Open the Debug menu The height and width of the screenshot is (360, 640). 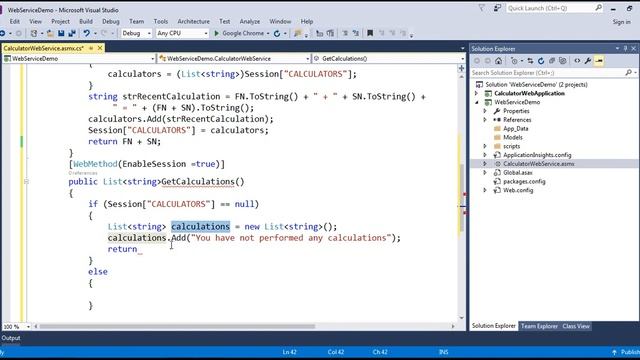pyautogui.click(x=111, y=21)
